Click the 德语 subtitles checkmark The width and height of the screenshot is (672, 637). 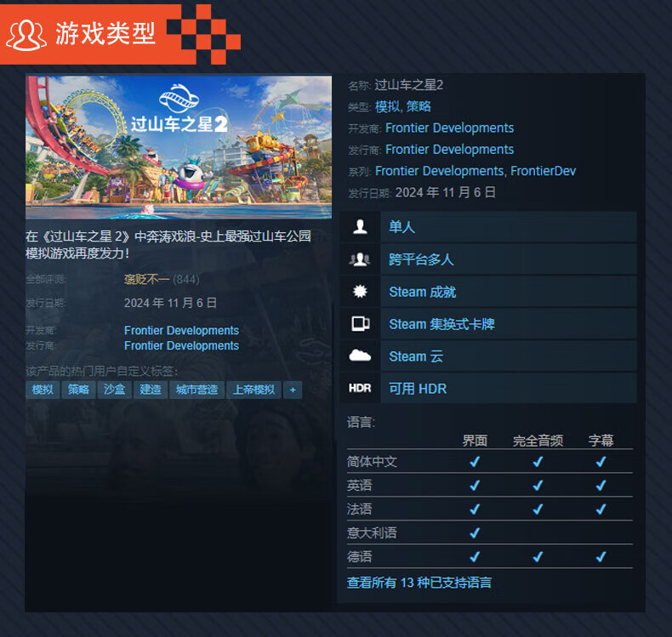(x=601, y=557)
